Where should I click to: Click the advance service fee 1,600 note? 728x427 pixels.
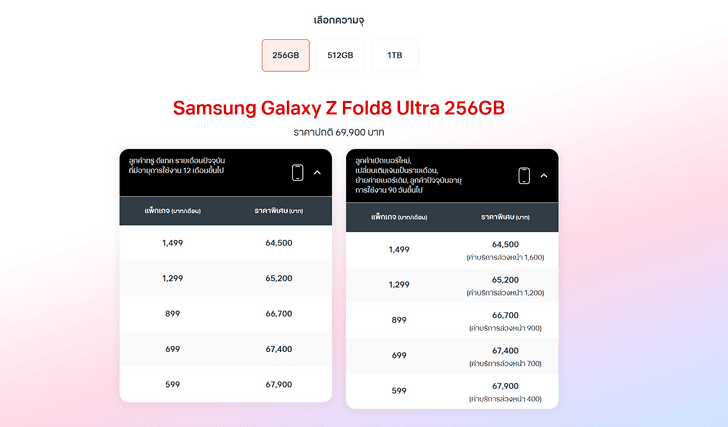506,257
